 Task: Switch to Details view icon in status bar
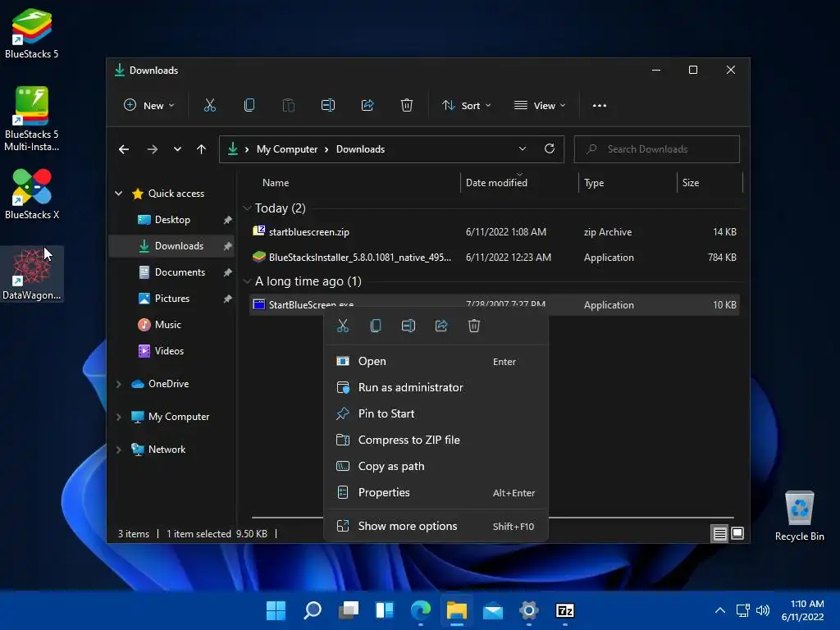tap(719, 533)
